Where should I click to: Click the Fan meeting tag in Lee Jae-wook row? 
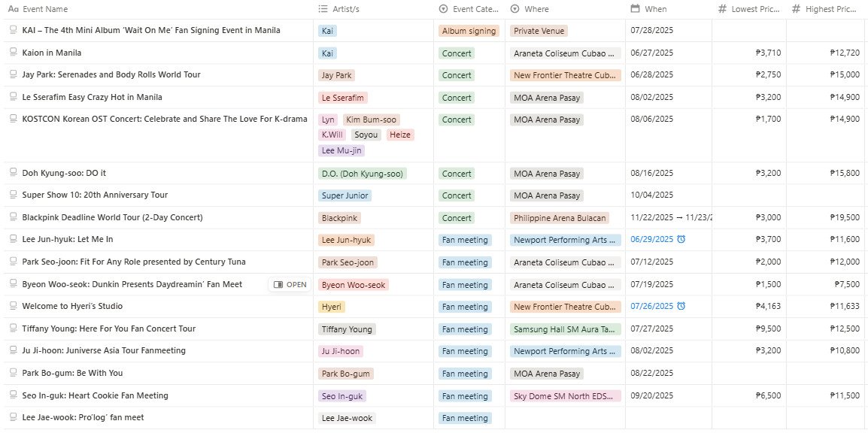(x=465, y=418)
